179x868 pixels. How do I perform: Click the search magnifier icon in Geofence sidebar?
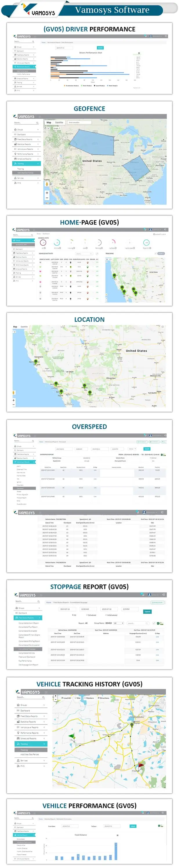point(37,123)
